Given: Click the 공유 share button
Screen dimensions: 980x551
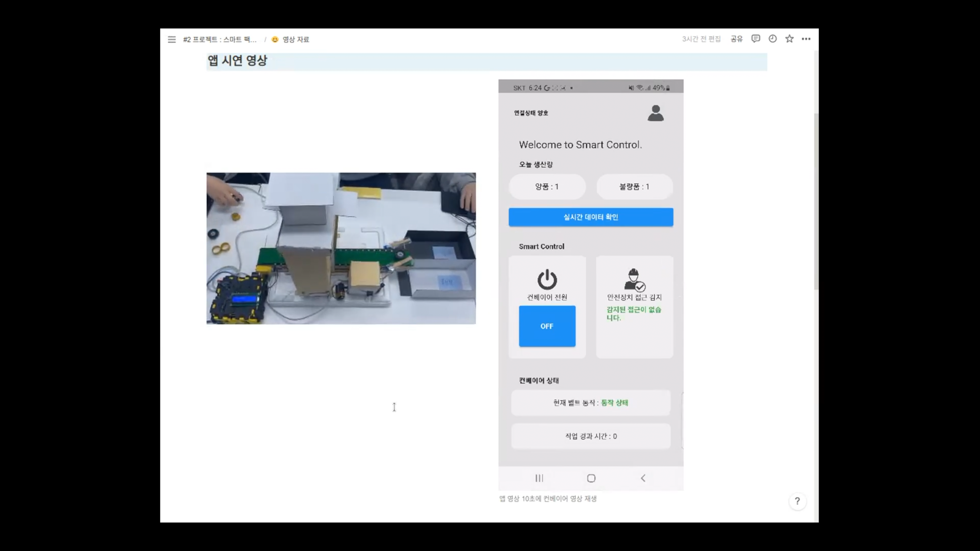Looking at the screenshot, I should [x=736, y=39].
